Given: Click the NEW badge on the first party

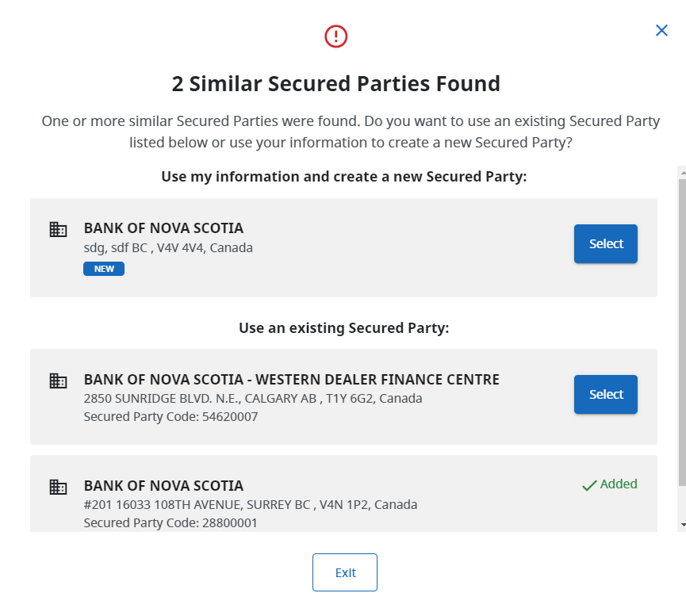Looking at the screenshot, I should (103, 269).
